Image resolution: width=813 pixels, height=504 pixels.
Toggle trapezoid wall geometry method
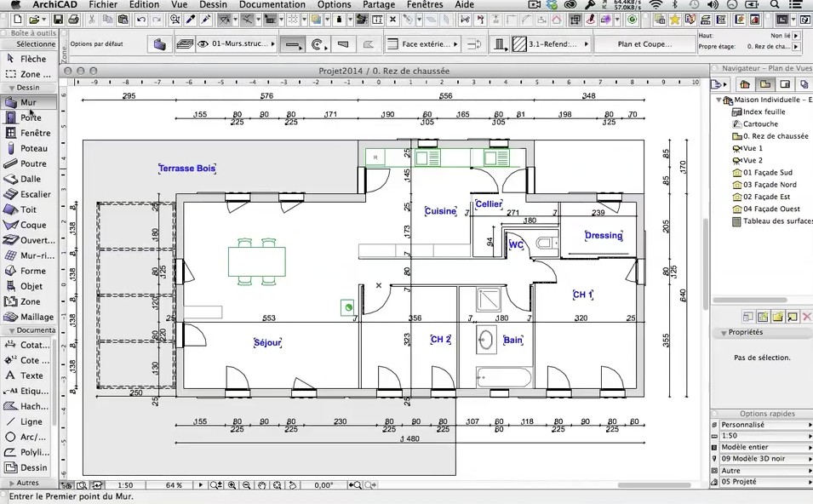click(x=343, y=44)
